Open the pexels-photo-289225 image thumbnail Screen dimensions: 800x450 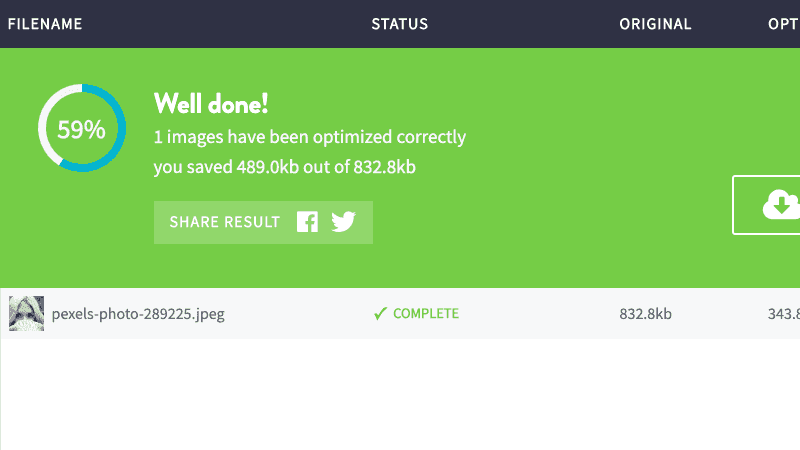tap(27, 313)
